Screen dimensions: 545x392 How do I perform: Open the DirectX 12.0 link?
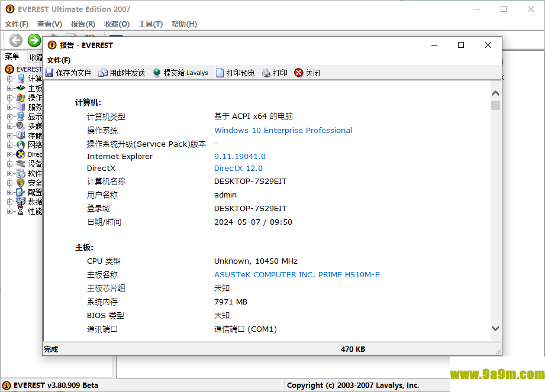coord(238,169)
